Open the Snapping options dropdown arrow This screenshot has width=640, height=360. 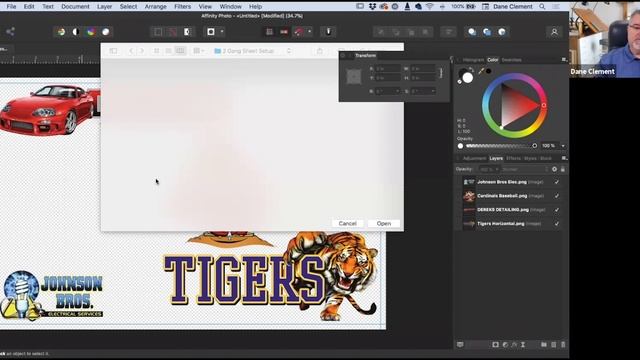point(310,32)
